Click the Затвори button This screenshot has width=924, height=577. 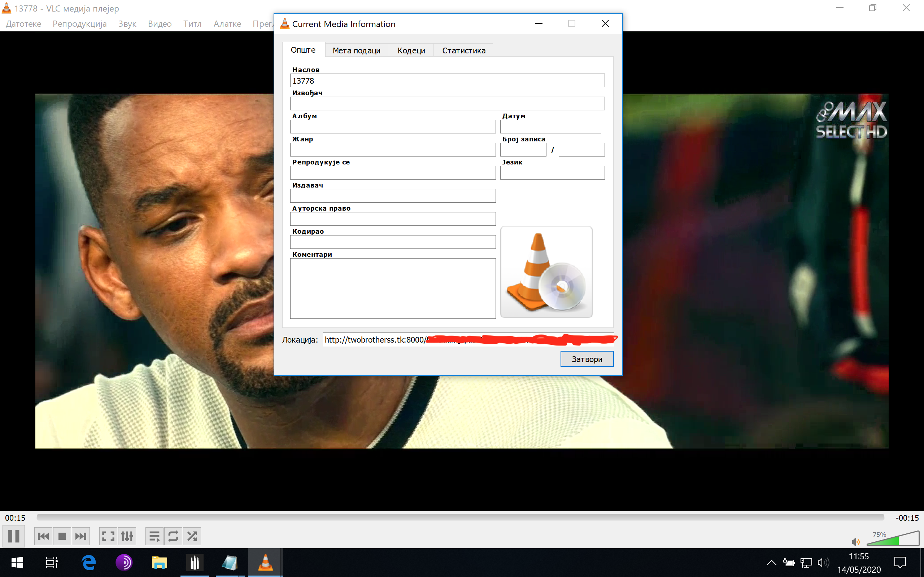tap(587, 359)
